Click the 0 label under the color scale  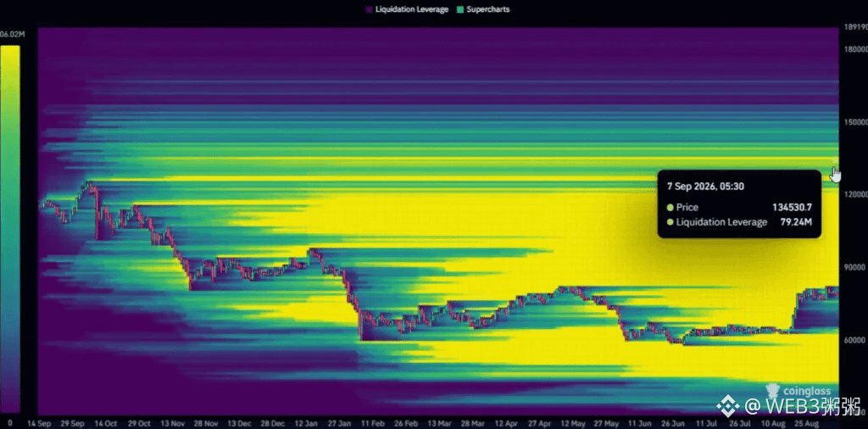10,423
